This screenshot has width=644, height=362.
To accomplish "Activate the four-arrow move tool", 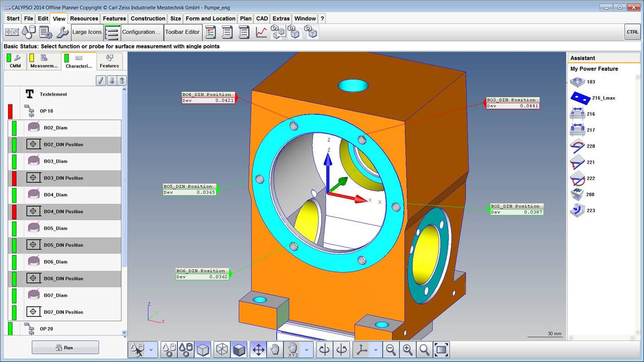I will 258,350.
